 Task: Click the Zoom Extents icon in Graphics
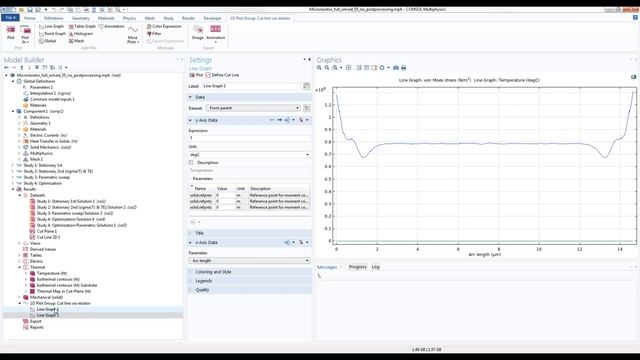coord(349,68)
